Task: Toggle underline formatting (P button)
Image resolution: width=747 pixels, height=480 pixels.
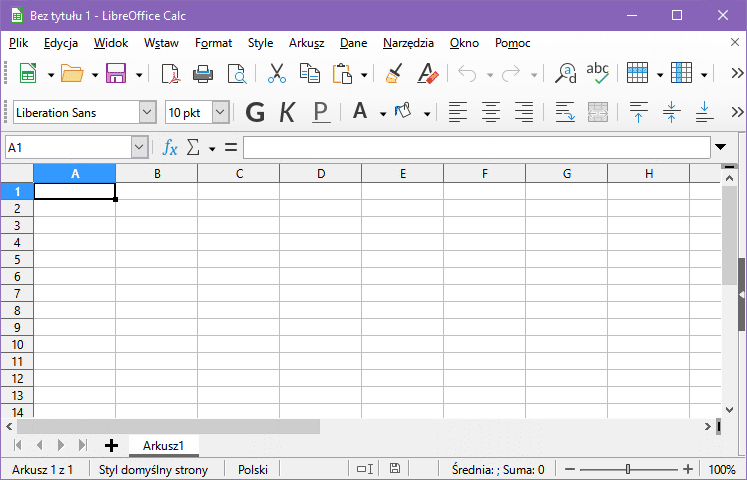Action: point(320,112)
